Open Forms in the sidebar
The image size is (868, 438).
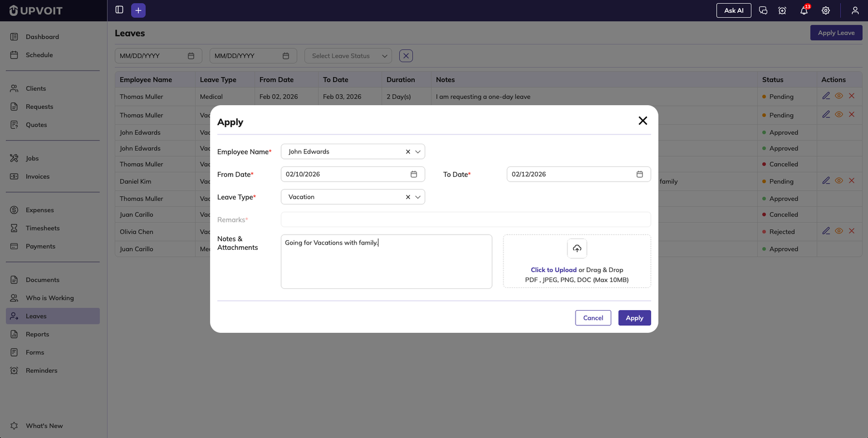pos(53,352)
